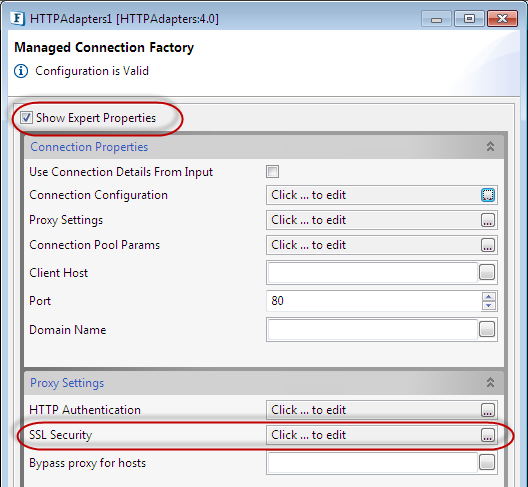Click the small button beside Domain Name
The width and height of the screenshot is (528, 487).
coord(487,329)
